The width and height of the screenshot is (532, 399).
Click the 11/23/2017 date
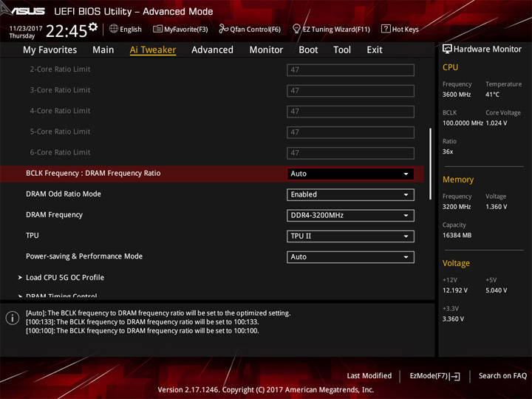tap(25, 29)
